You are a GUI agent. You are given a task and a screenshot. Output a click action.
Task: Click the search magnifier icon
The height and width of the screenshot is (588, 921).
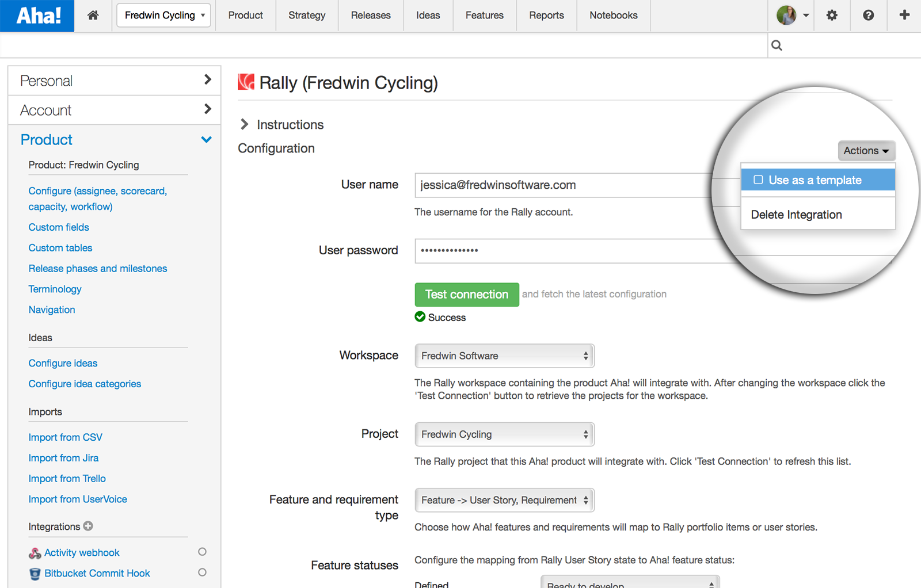777,45
